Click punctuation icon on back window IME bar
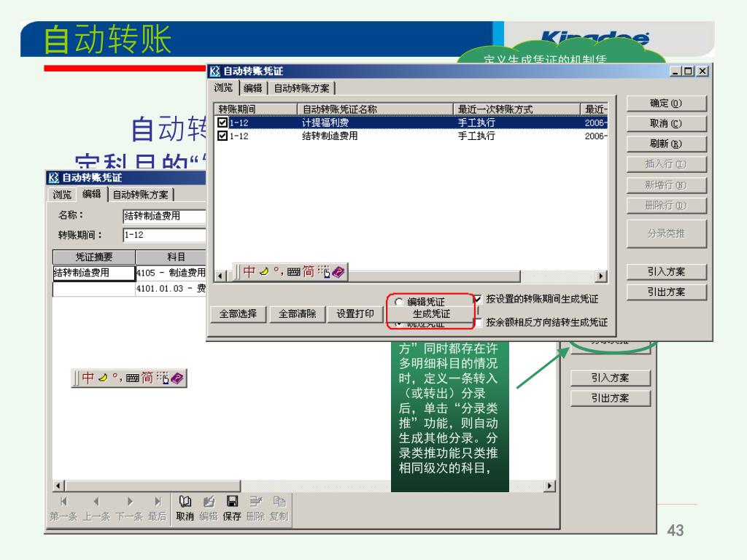747x560 pixels. (117, 378)
